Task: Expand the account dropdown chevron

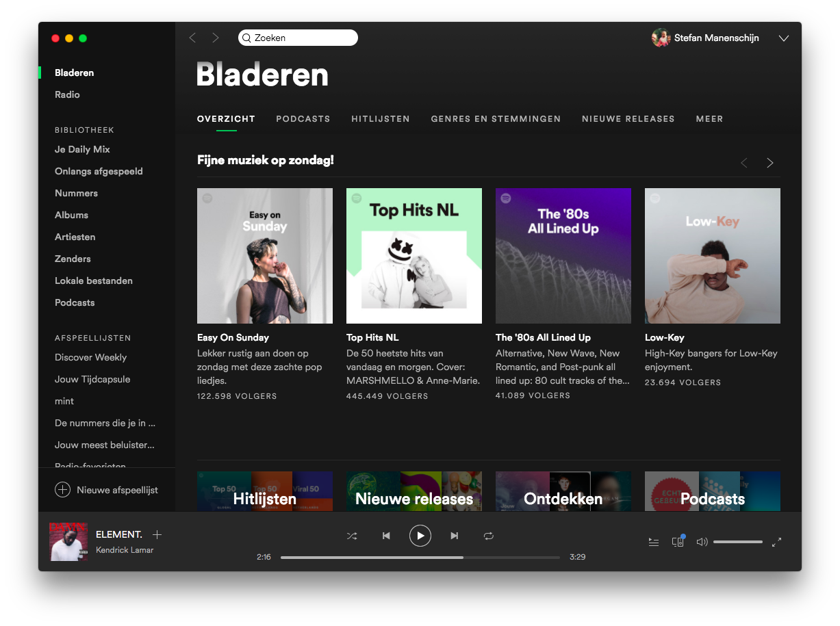Action: click(784, 38)
